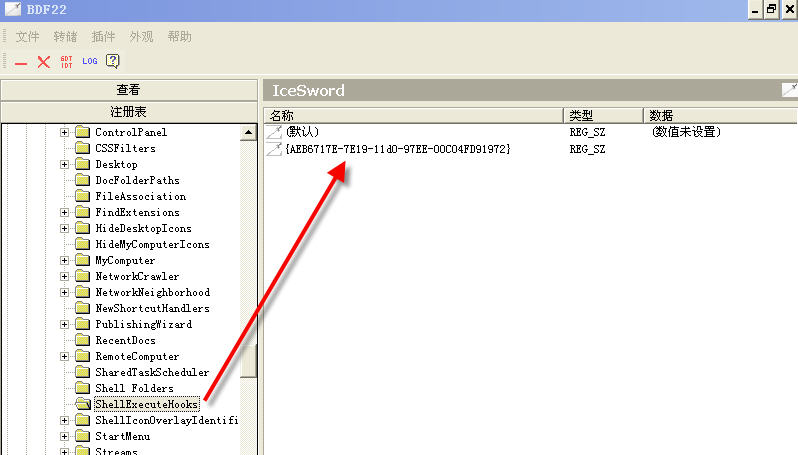Click the value icon beside {AEB6717E-7E19-11d0-97EE-00C04FD91972}
This screenshot has width=798, height=455.
coord(274,149)
